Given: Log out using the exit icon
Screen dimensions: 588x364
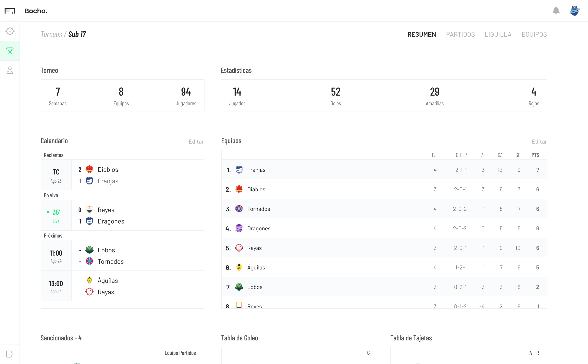Looking at the screenshot, I should 10,354.
